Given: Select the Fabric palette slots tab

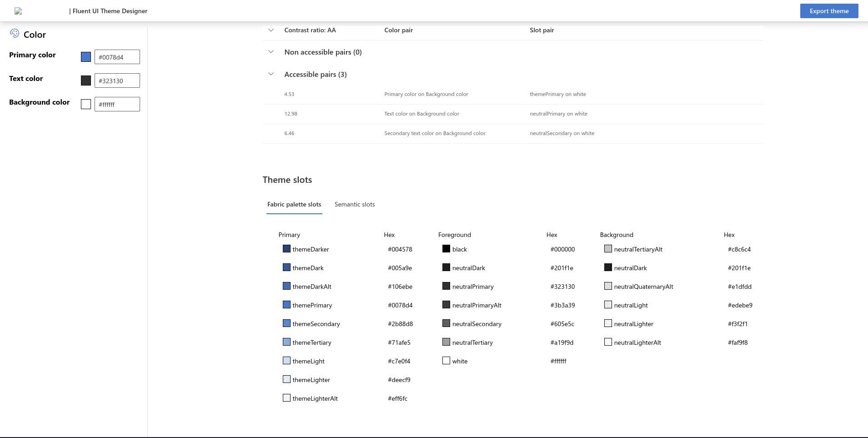Looking at the screenshot, I should coord(294,204).
